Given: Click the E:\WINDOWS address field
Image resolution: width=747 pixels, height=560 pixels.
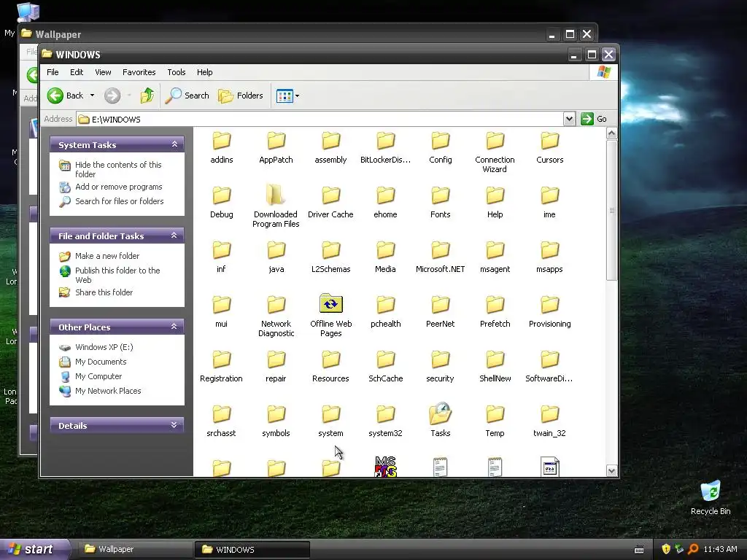Looking at the screenshot, I should click(x=320, y=119).
